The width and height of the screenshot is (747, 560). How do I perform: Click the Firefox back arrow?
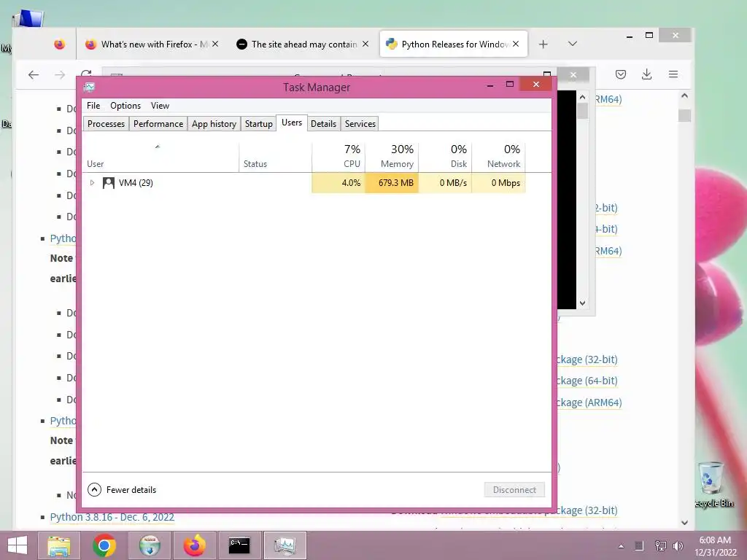coord(34,75)
